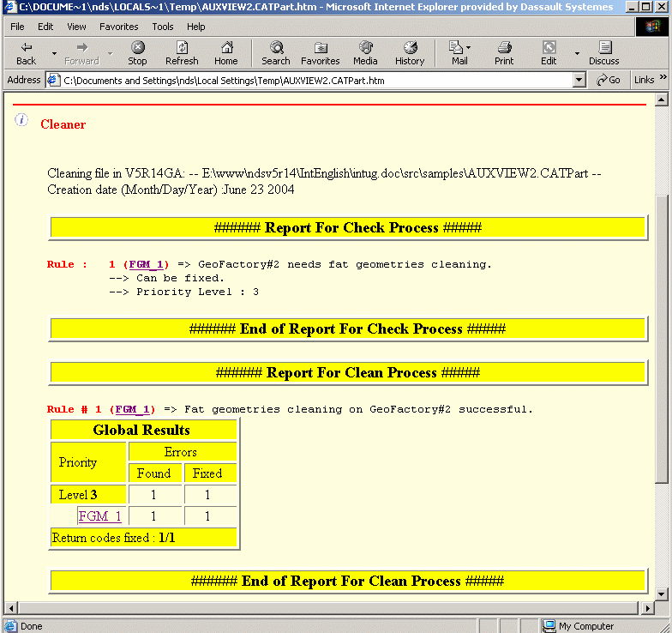Screen dimensions: 672x633
Task: Open the Mail button dropdown
Action: click(x=469, y=48)
